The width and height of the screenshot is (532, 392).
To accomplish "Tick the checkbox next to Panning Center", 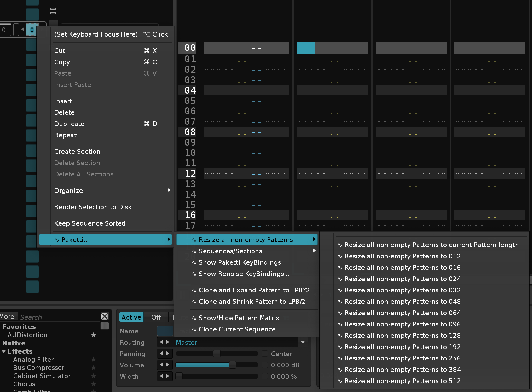I will [265, 354].
